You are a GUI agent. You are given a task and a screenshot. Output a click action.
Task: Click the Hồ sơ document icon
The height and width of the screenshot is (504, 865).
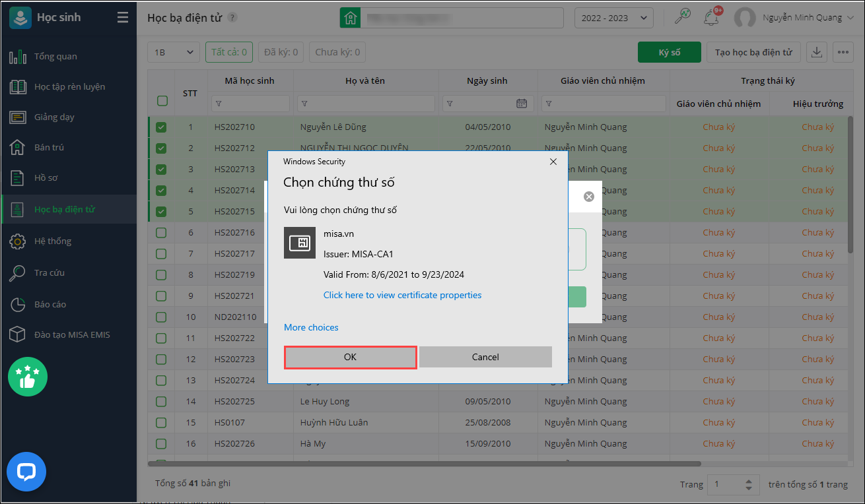(17, 178)
